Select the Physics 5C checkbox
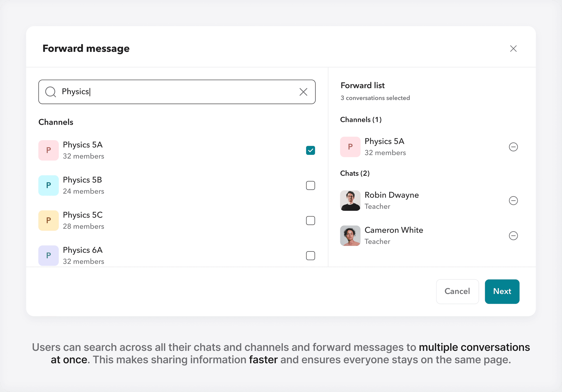Image resolution: width=562 pixels, height=392 pixels. (310, 220)
